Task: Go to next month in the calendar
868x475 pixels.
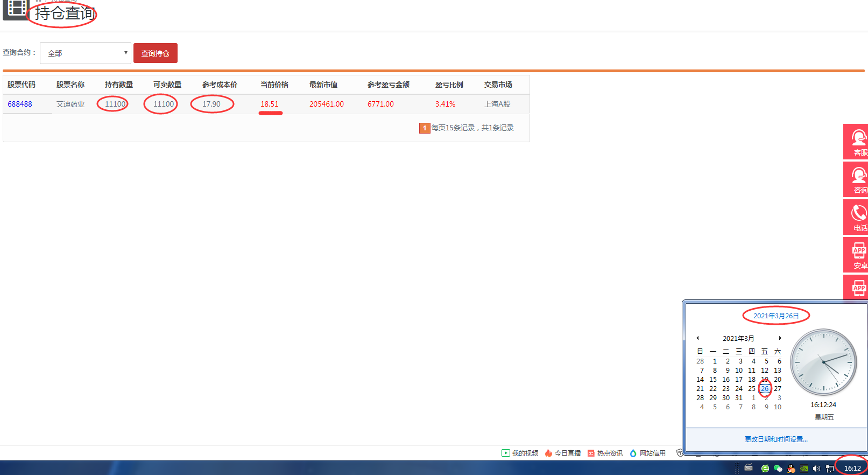Action: [x=780, y=338]
